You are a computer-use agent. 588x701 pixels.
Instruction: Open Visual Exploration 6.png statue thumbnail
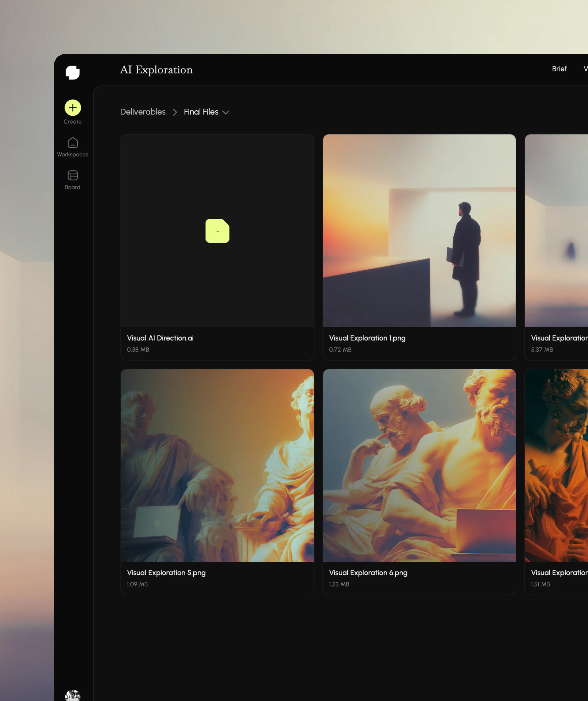[419, 465]
